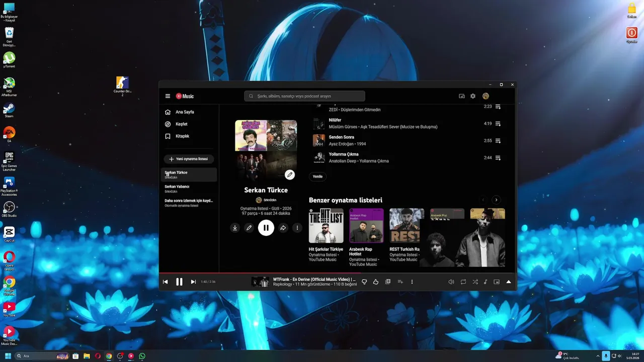Skip to previous track in player bar
Screen dimensions: 644x362
coord(165,282)
